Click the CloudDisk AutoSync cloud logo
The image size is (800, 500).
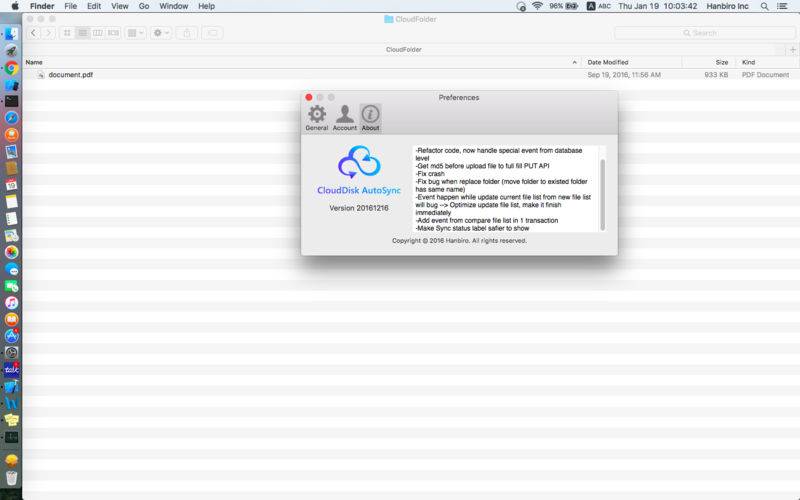click(x=359, y=162)
